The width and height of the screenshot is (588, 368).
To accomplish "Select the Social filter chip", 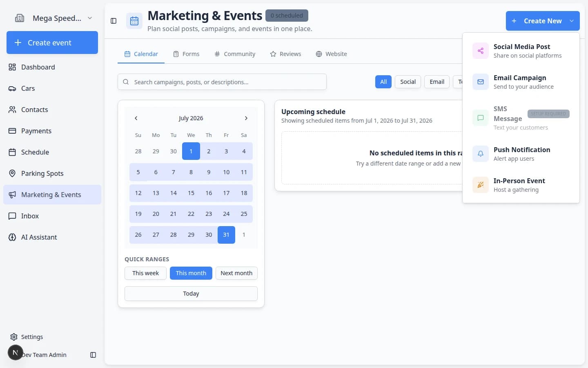I will (x=408, y=82).
